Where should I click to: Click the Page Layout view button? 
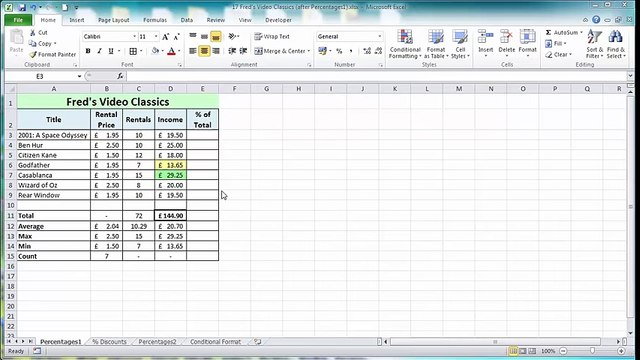[523, 351]
